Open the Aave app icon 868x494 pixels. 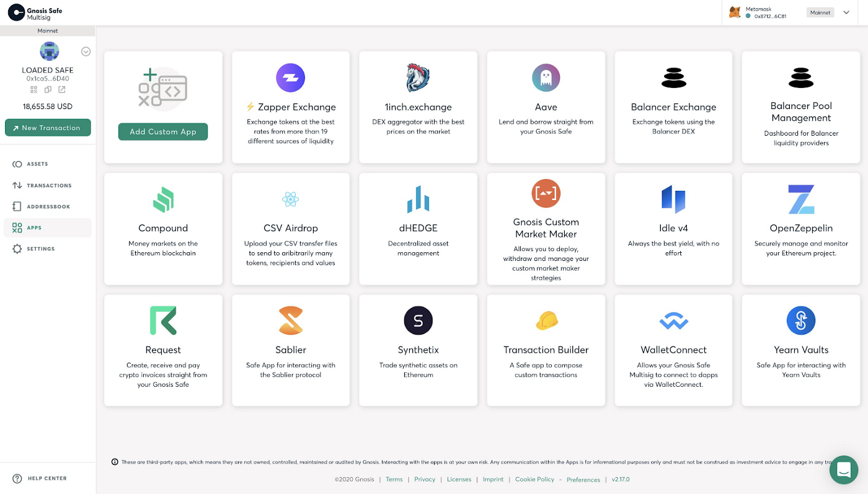(546, 77)
